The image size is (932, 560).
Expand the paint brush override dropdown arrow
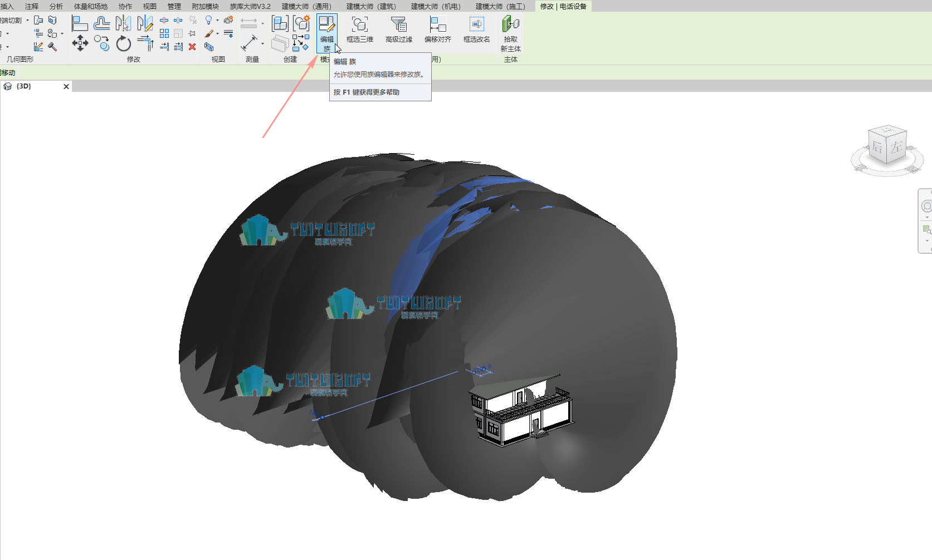pos(217,33)
